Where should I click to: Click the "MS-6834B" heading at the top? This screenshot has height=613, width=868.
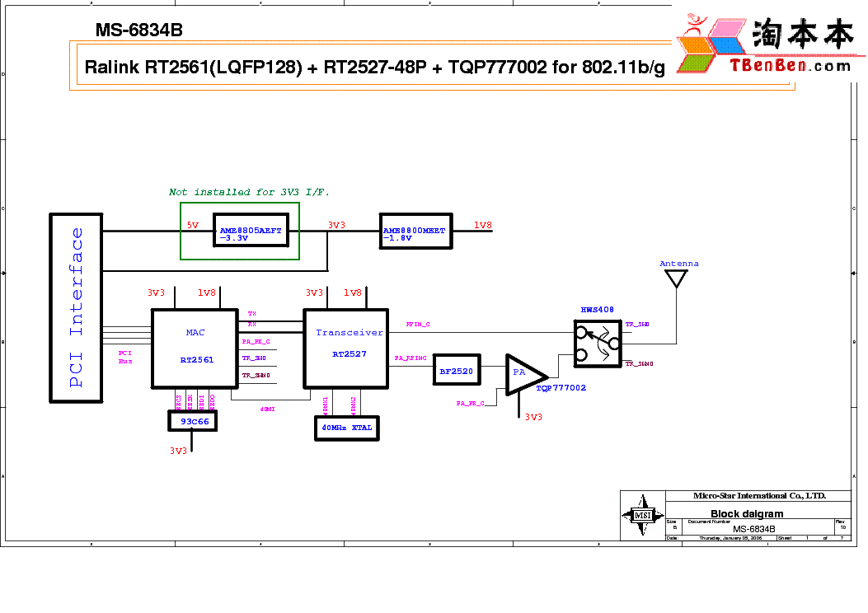[139, 30]
